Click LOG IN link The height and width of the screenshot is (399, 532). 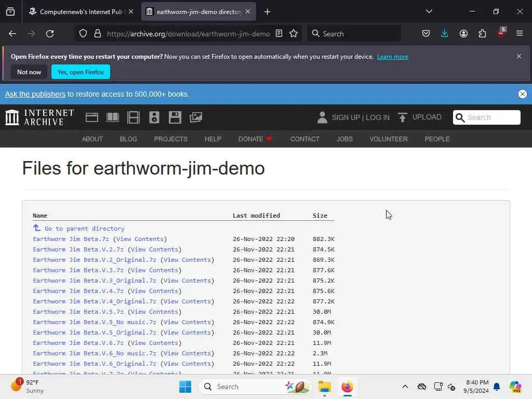[x=378, y=117]
